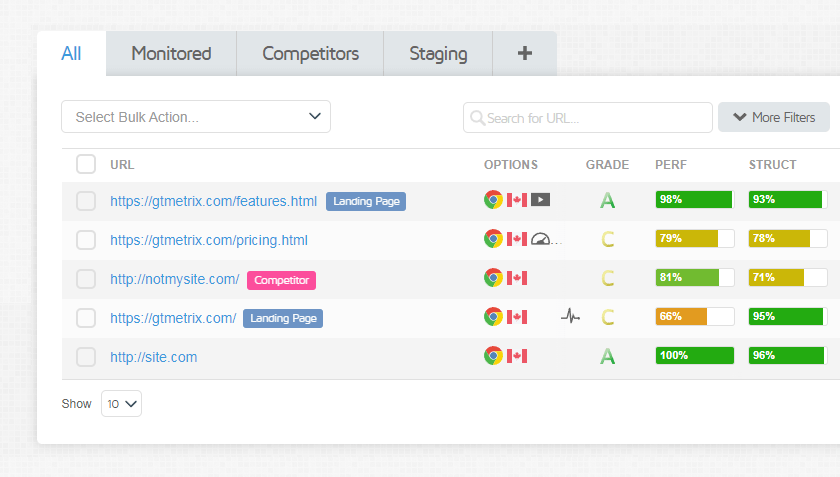Click the Canada flag in notmysite.com row
Viewport: 840px width, 477px height.
pyautogui.click(x=517, y=278)
